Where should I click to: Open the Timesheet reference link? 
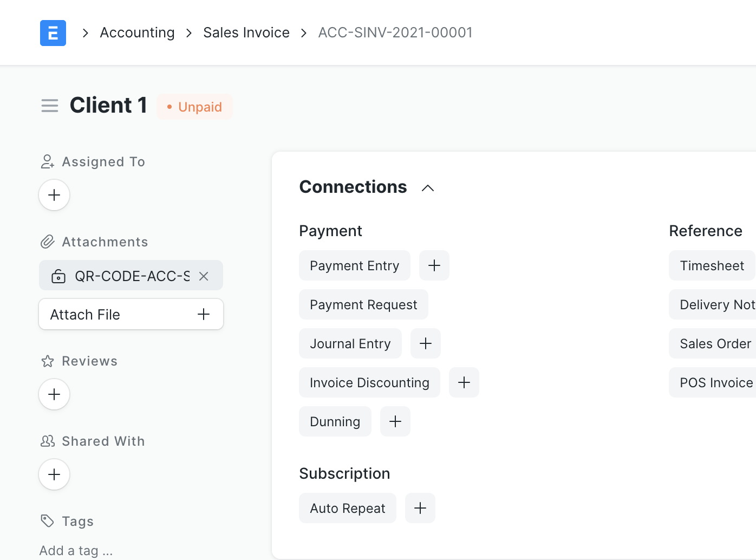pyautogui.click(x=712, y=265)
